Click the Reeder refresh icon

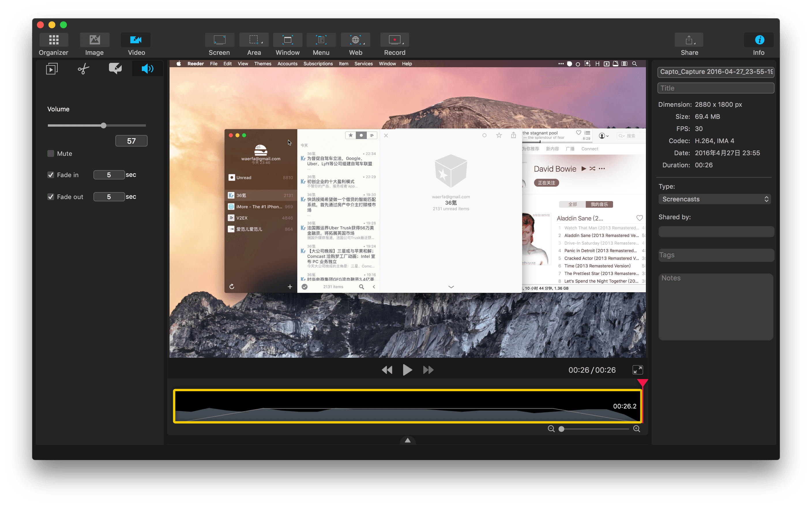[x=232, y=287]
